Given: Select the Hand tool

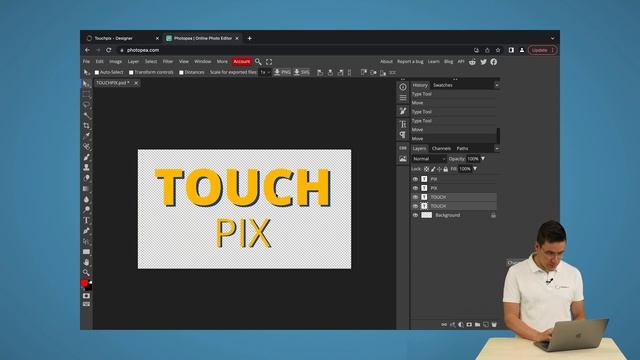Looking at the screenshot, I should [86, 262].
